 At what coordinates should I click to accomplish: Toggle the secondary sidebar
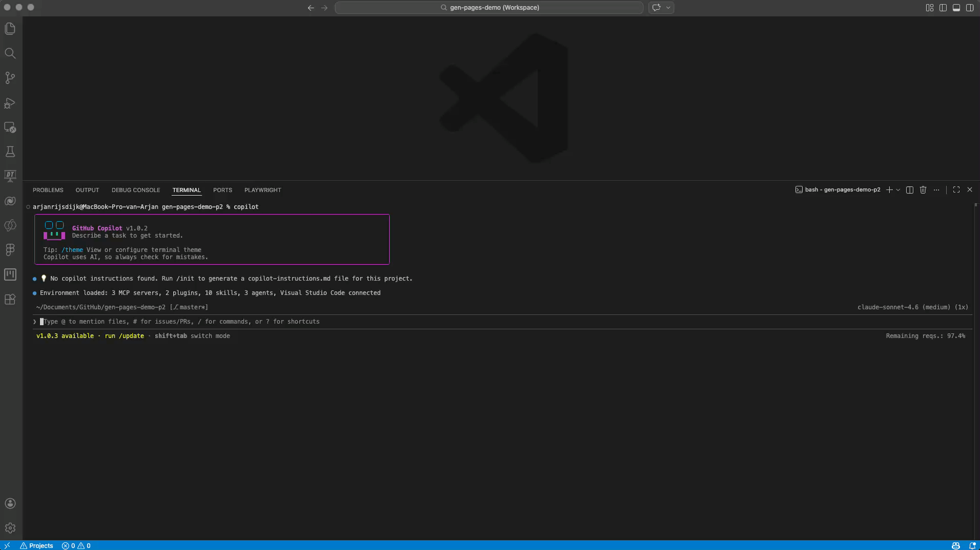(970, 8)
